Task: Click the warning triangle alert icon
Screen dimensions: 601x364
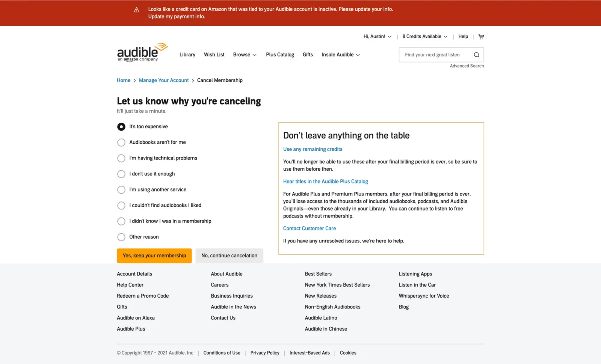Action: click(137, 10)
